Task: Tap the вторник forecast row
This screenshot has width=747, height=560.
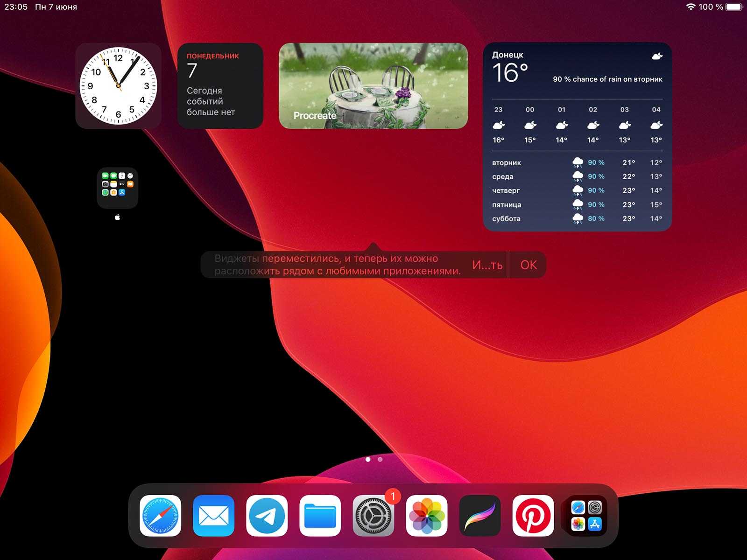Action: point(577,162)
